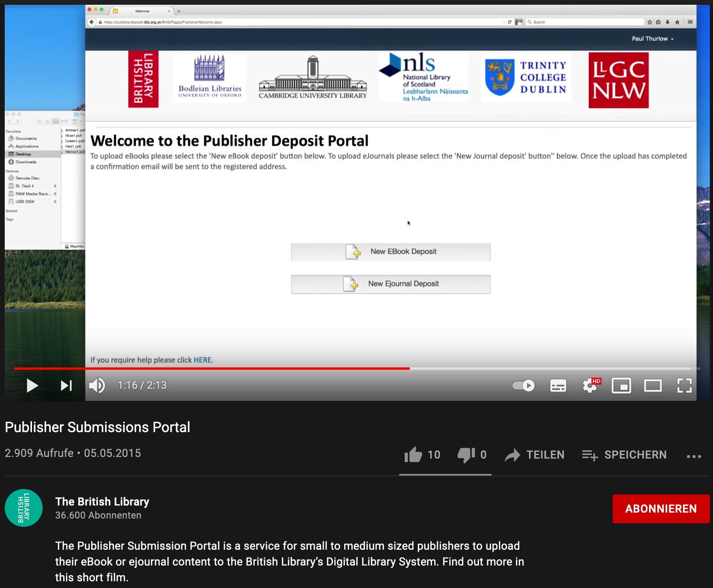The image size is (713, 588).
Task: Select Amber1.pdf file in Finder
Action: (74, 130)
